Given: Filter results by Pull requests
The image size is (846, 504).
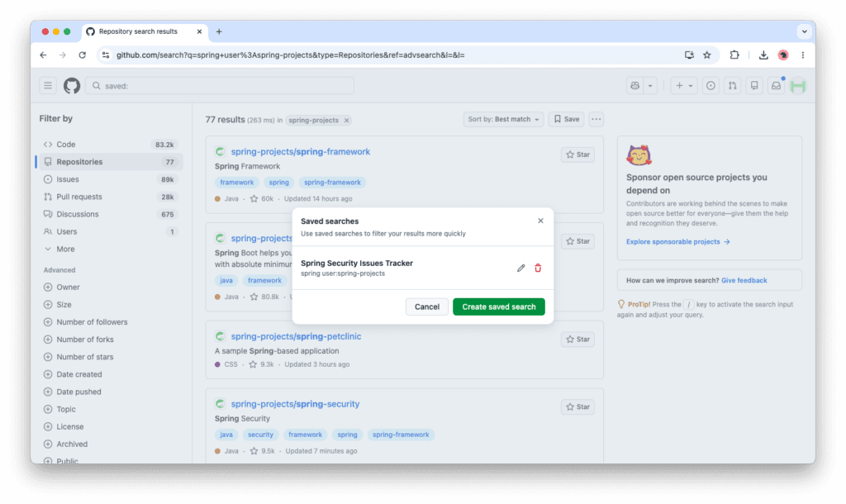Looking at the screenshot, I should click(110, 197).
